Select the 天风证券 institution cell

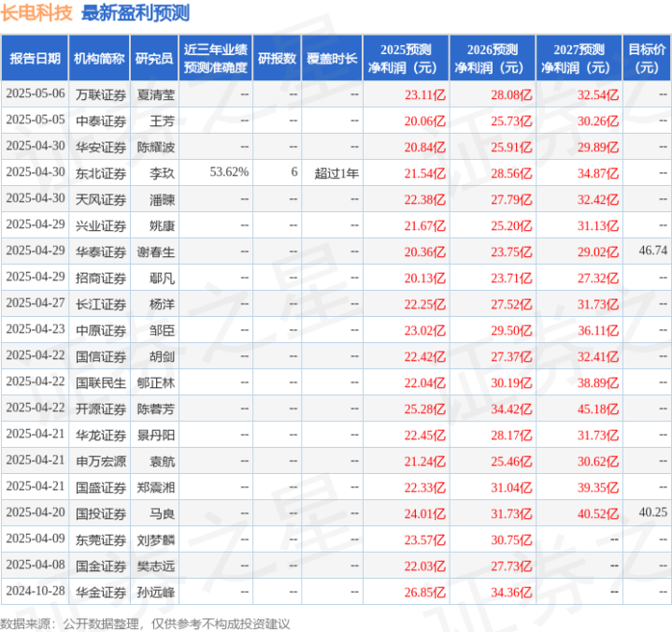pyautogui.click(x=101, y=199)
